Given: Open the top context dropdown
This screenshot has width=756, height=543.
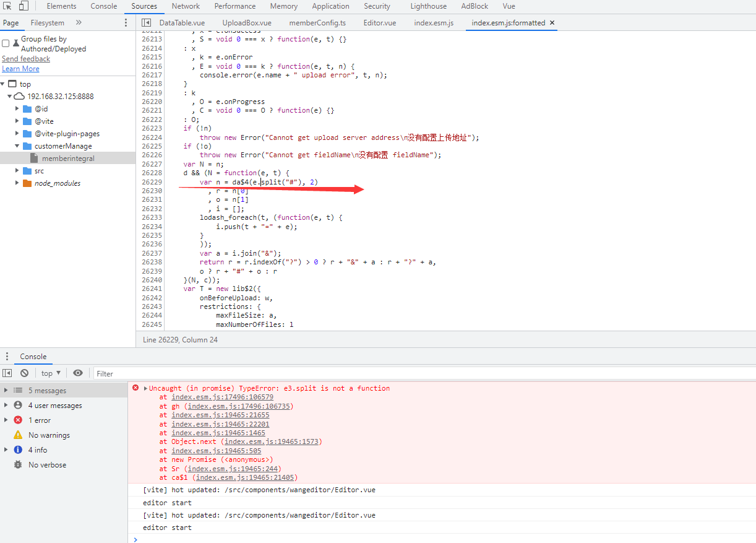Looking at the screenshot, I should [51, 373].
